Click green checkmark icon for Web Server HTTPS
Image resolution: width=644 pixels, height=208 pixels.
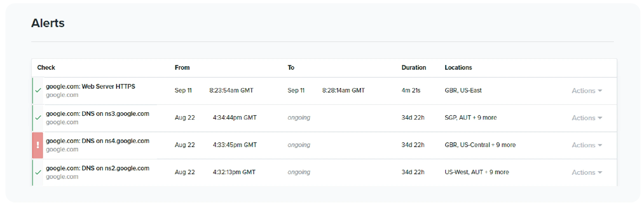tap(38, 91)
